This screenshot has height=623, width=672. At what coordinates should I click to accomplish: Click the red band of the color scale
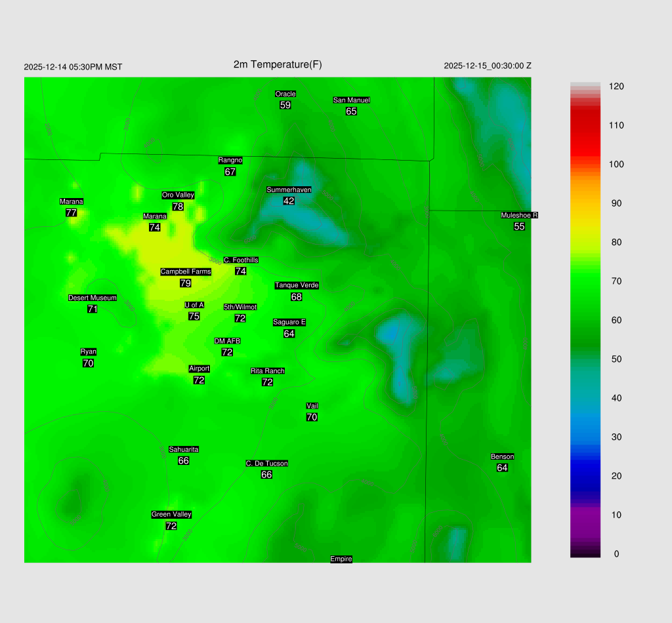(x=585, y=131)
